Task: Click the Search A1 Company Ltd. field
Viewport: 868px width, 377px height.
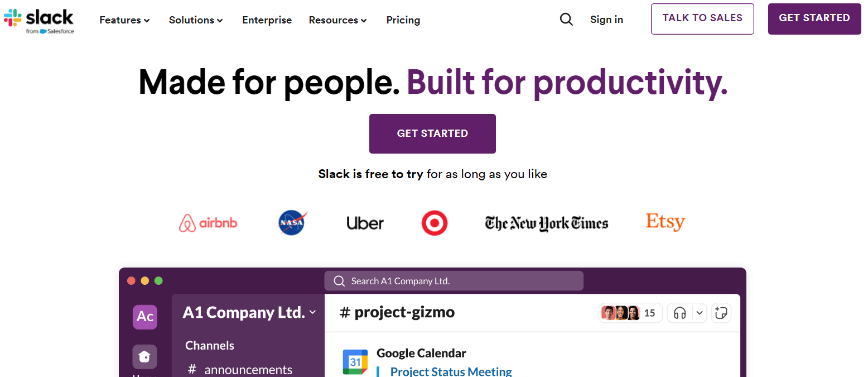Action: point(454,280)
